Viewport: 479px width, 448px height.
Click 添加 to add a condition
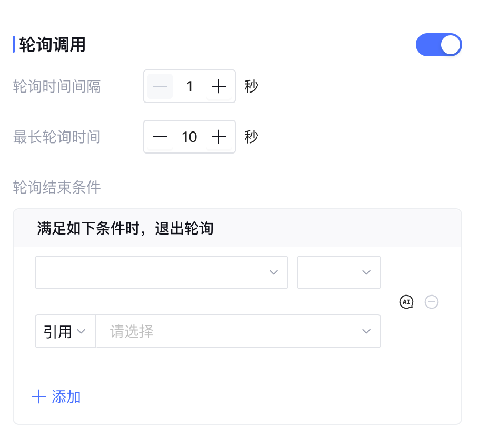[x=57, y=396]
